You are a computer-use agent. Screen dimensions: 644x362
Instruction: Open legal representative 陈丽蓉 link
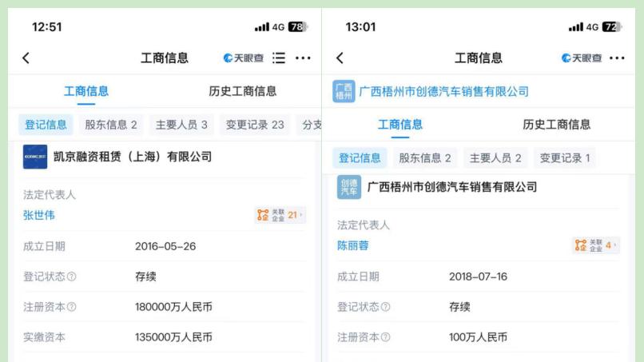pyautogui.click(x=353, y=245)
